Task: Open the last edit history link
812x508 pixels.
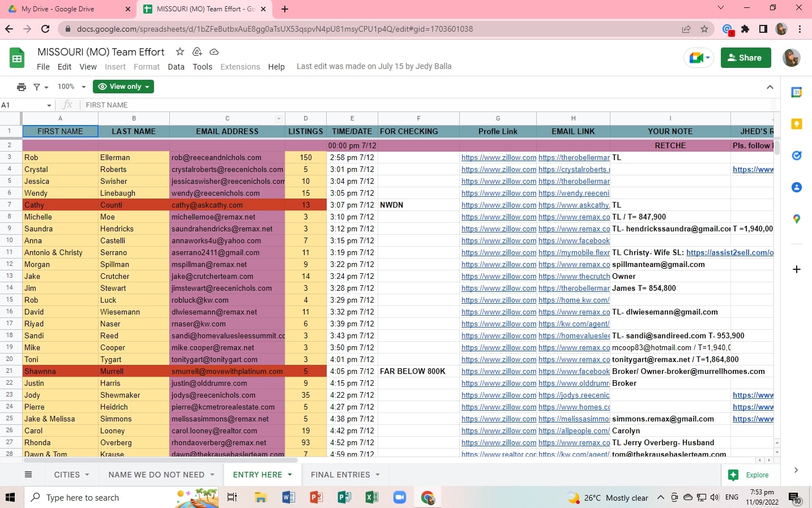Action: (374, 66)
